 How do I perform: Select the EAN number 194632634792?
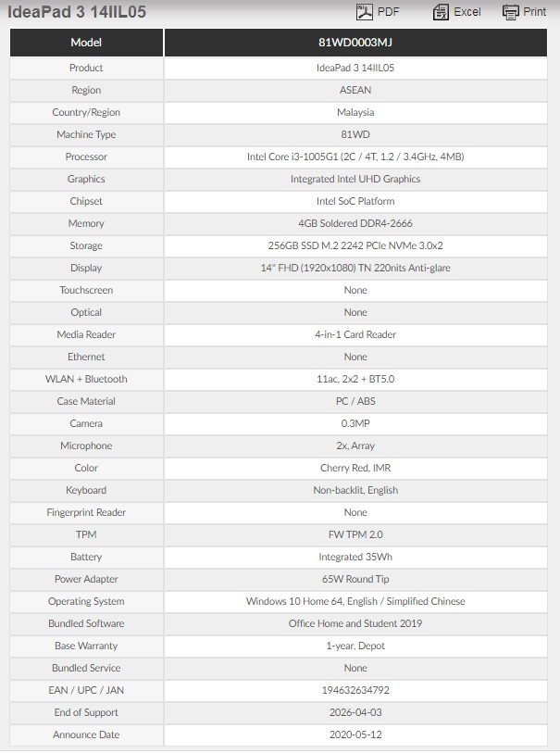(x=355, y=690)
